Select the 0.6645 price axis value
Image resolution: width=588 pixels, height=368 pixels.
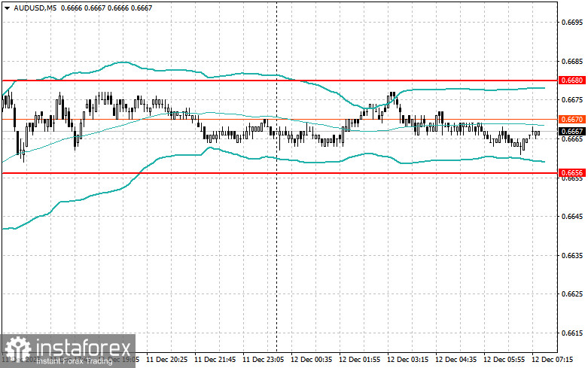[572, 216]
